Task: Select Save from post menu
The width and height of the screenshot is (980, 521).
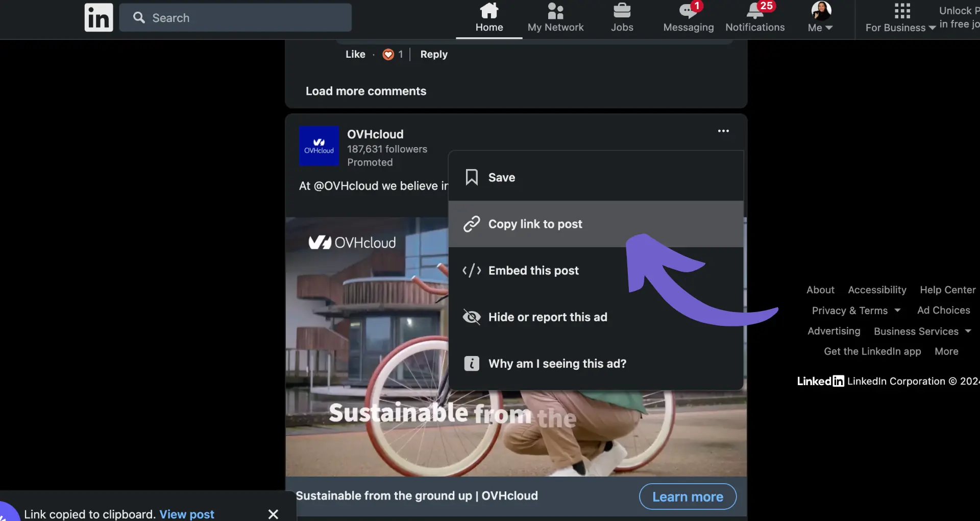Action: (x=596, y=177)
